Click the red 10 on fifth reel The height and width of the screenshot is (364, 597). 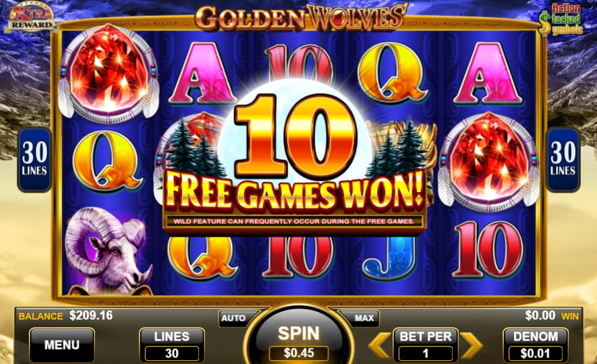(x=488, y=250)
